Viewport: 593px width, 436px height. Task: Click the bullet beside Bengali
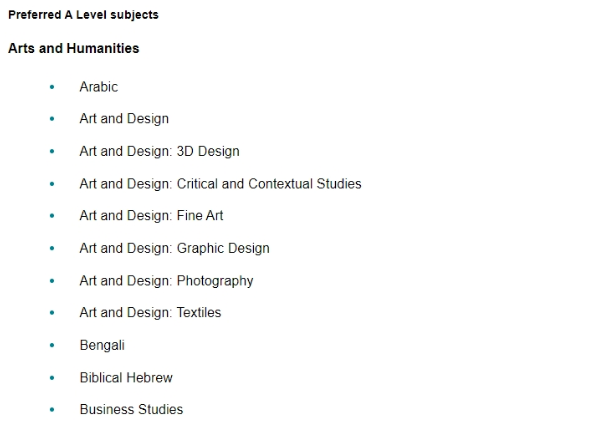click(x=52, y=345)
